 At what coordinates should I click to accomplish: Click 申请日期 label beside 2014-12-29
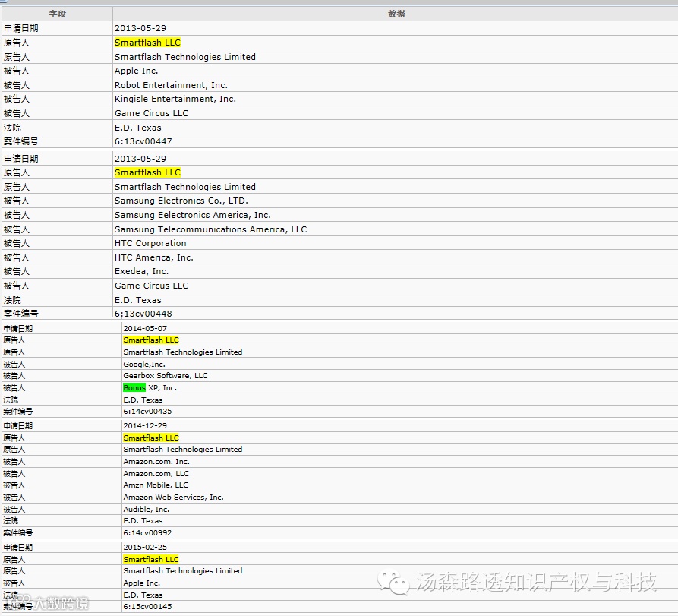coord(17,425)
